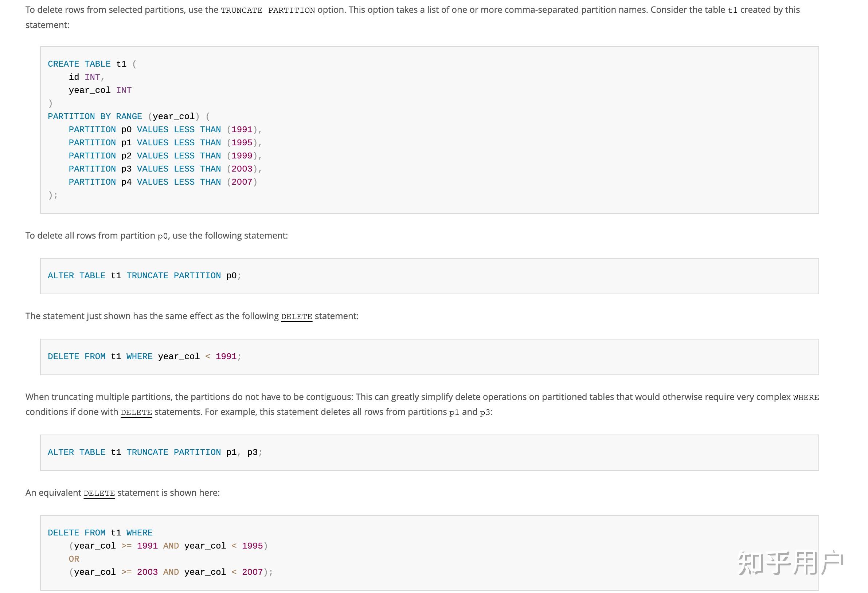Open the DELETE link after 'same effect as the following'

click(x=297, y=317)
